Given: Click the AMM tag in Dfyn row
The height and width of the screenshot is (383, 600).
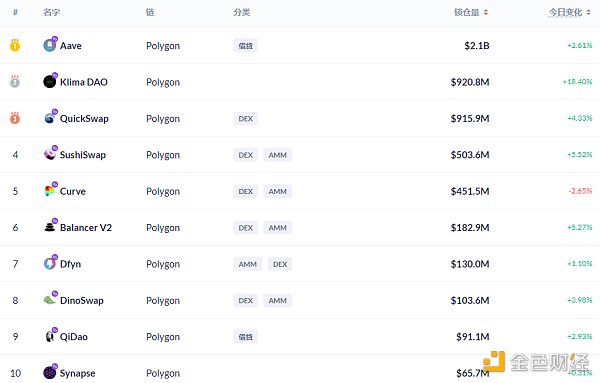Looking at the screenshot, I should tap(248, 264).
